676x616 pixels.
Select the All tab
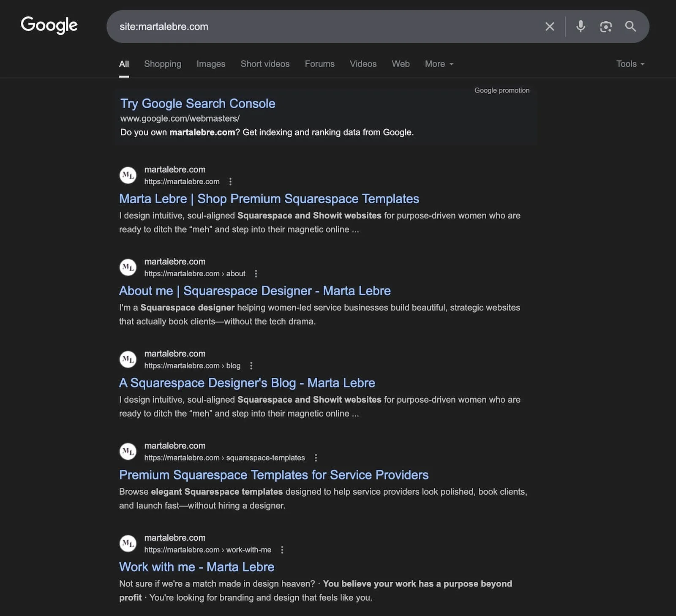[x=124, y=64]
